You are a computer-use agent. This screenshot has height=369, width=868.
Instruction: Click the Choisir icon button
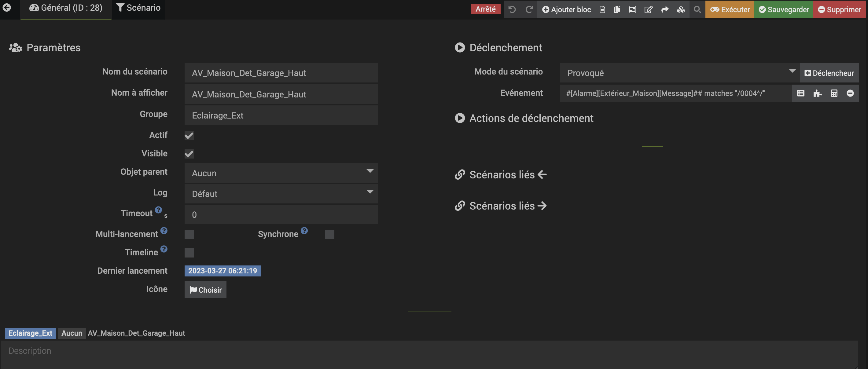pyautogui.click(x=205, y=290)
